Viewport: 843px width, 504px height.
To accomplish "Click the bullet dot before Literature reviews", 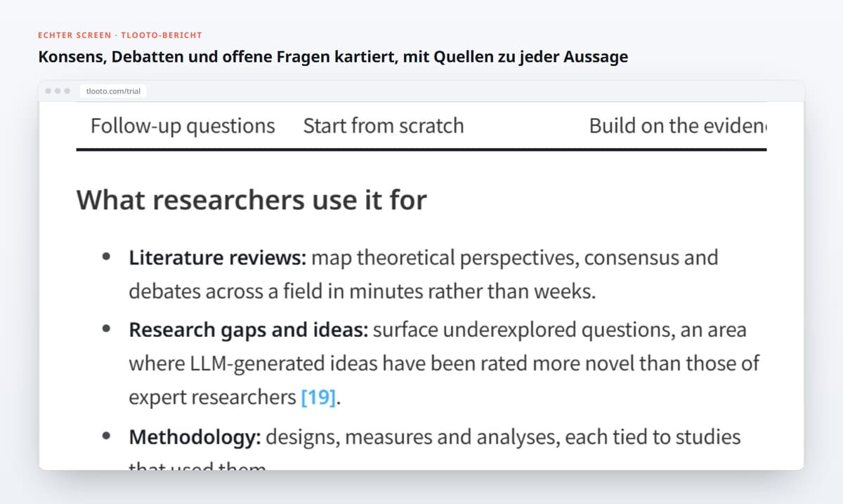I will click(x=107, y=257).
